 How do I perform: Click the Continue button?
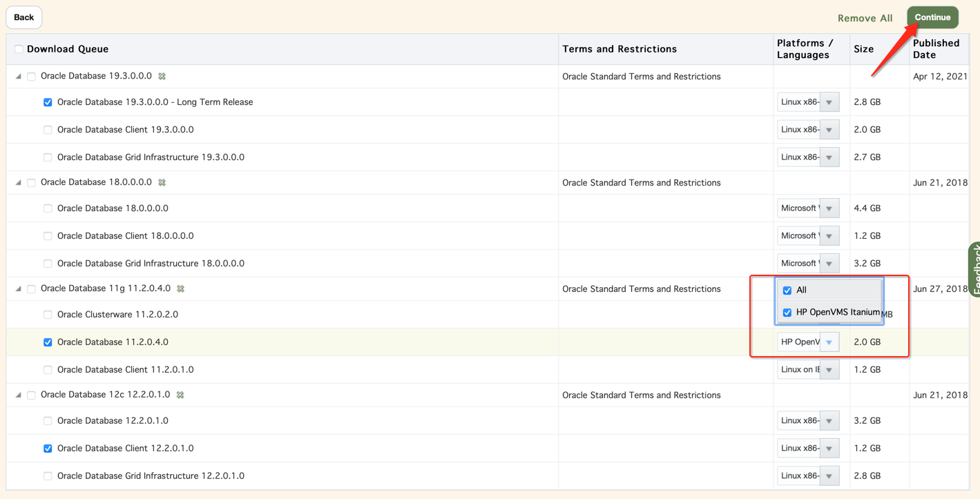tap(932, 17)
